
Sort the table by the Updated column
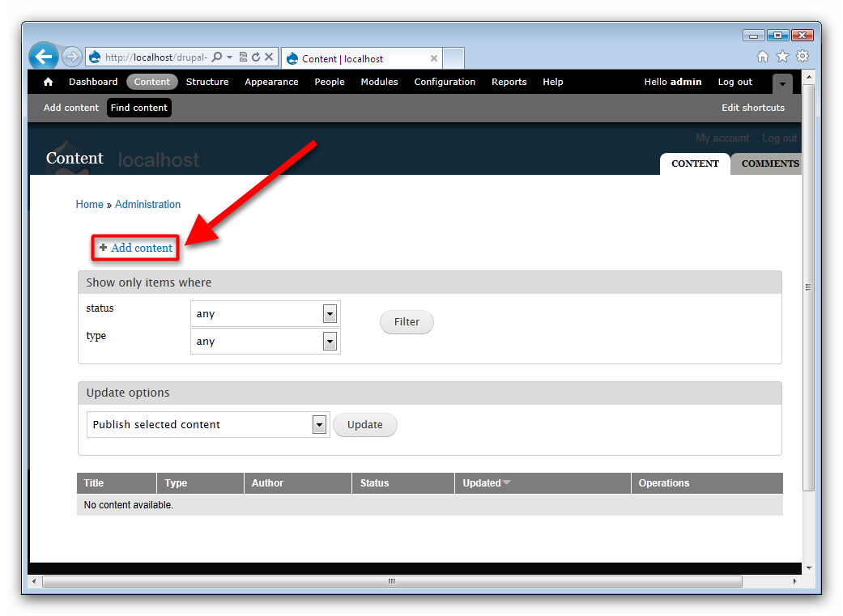[482, 483]
